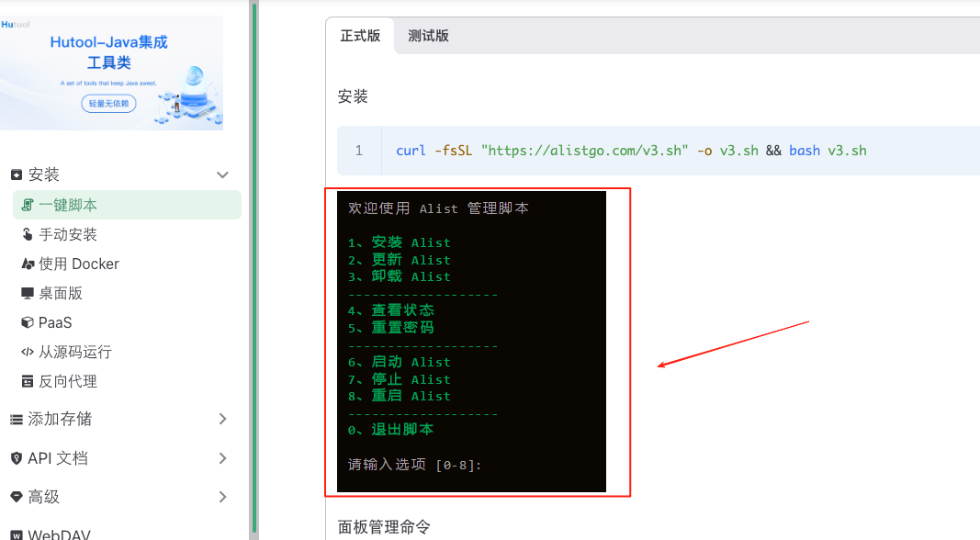The height and width of the screenshot is (540, 980).
Task: Click the 反向代理 icon
Action: click(28, 381)
